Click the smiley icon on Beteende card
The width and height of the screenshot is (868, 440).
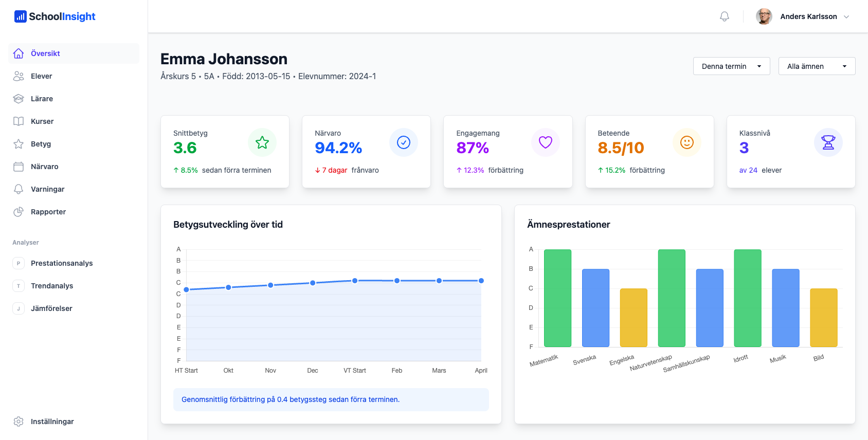(x=686, y=142)
